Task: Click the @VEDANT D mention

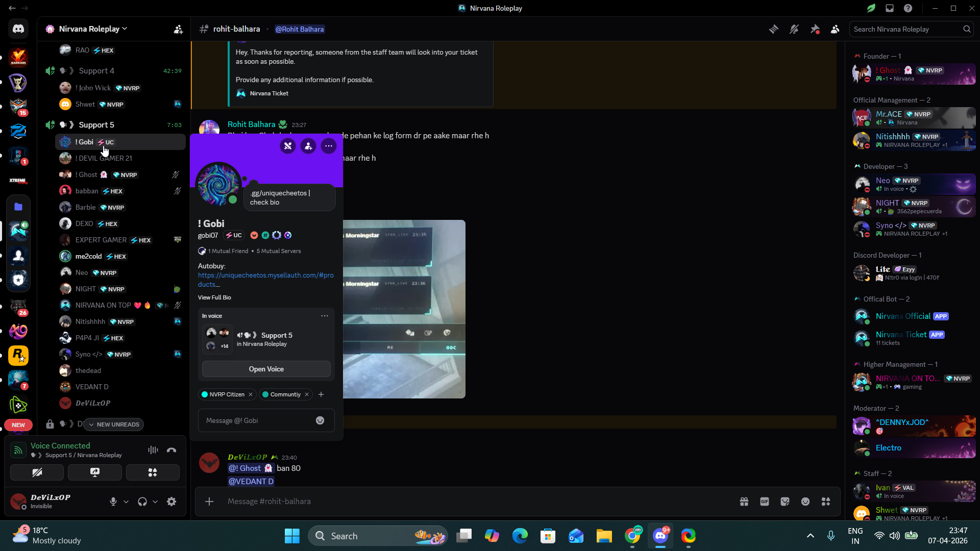Action: click(x=251, y=481)
